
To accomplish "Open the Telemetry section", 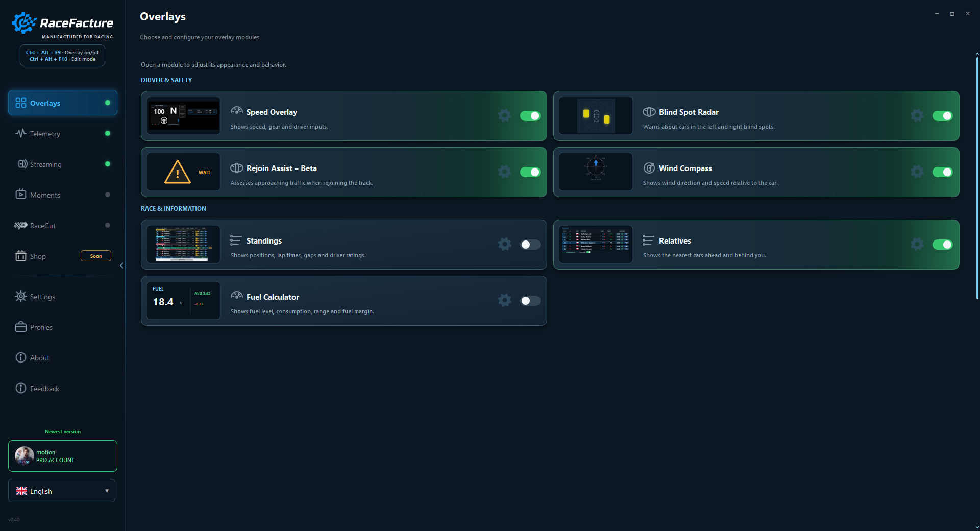I will click(x=63, y=133).
